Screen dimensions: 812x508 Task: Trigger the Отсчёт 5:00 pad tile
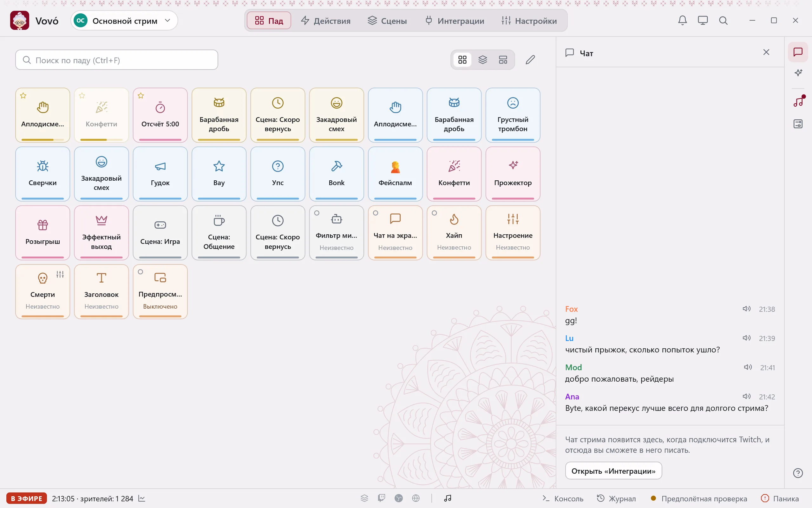(160, 115)
